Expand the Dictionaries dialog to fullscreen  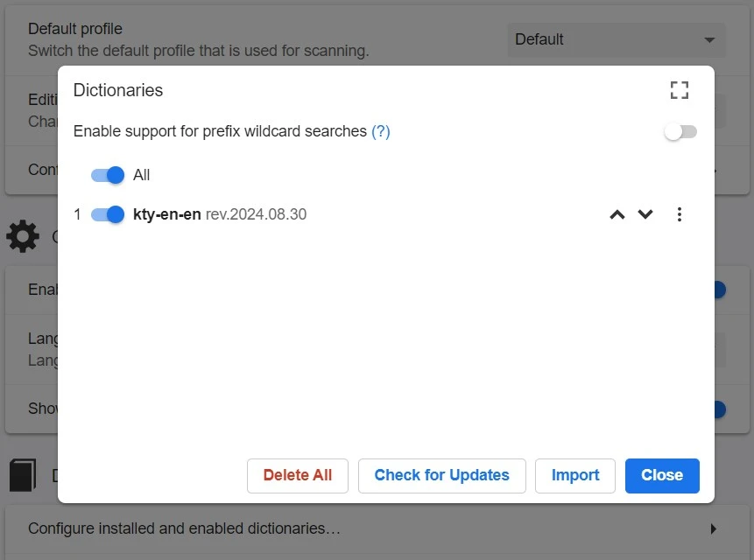click(679, 90)
